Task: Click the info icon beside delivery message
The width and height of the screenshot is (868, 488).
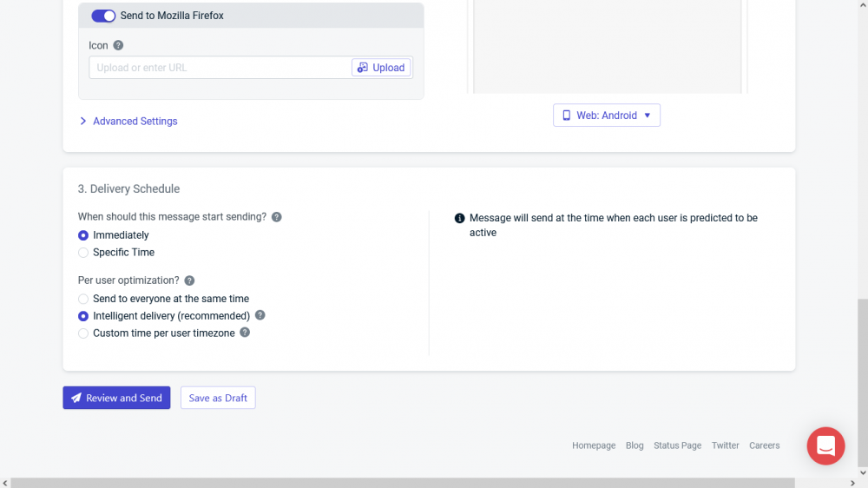Action: coord(459,218)
